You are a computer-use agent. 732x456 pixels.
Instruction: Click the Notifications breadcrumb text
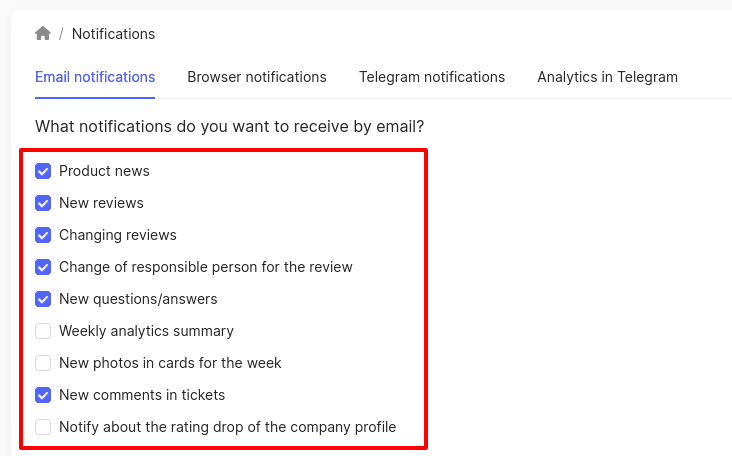[113, 34]
